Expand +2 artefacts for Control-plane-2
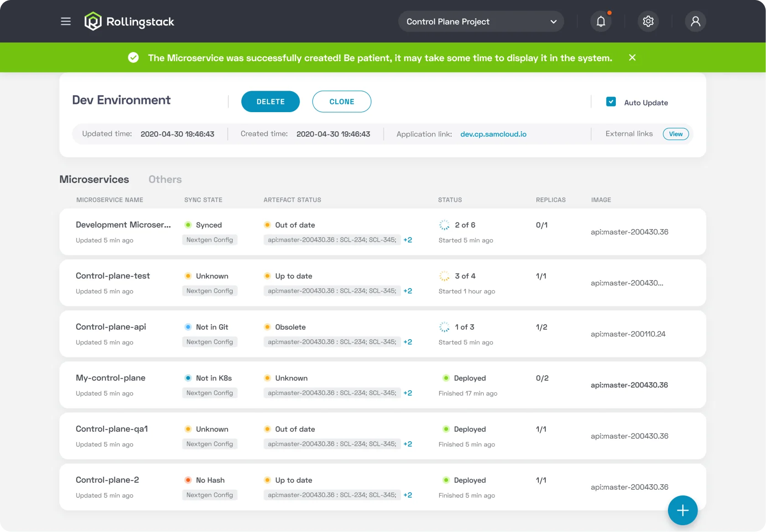Viewport: 766px width, 532px height. (x=407, y=495)
